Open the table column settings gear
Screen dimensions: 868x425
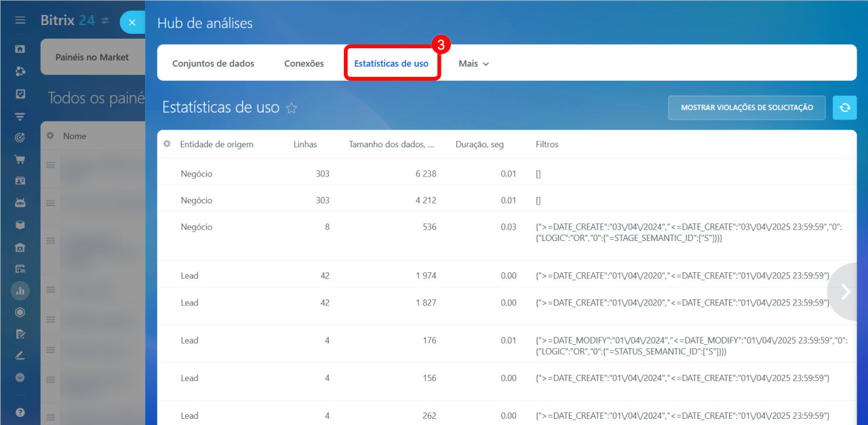(x=167, y=144)
